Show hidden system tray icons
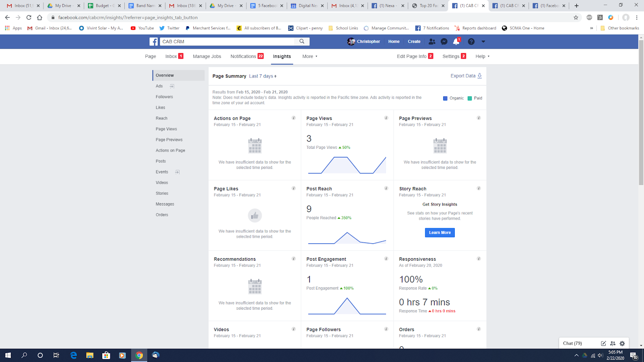The image size is (644, 362). click(576, 355)
